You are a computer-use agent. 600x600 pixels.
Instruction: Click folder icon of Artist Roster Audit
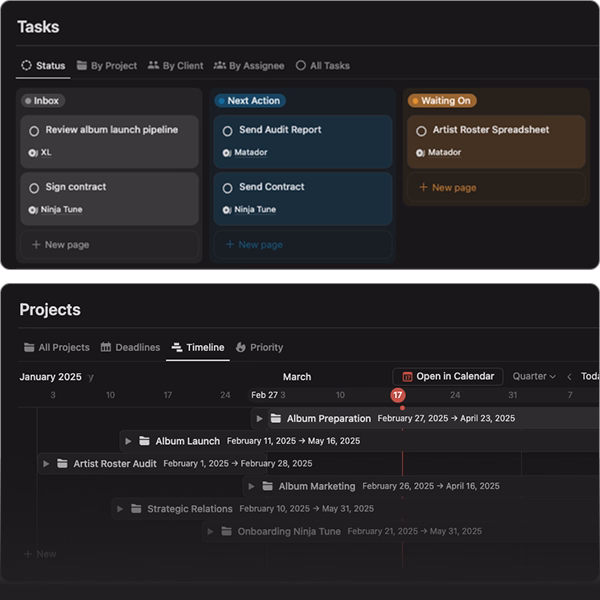tap(62, 463)
